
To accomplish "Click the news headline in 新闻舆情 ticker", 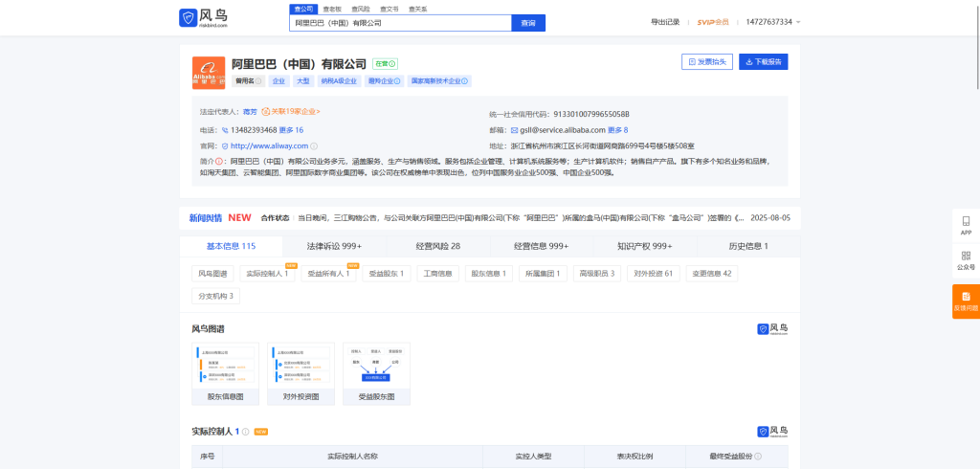I will click(522, 218).
